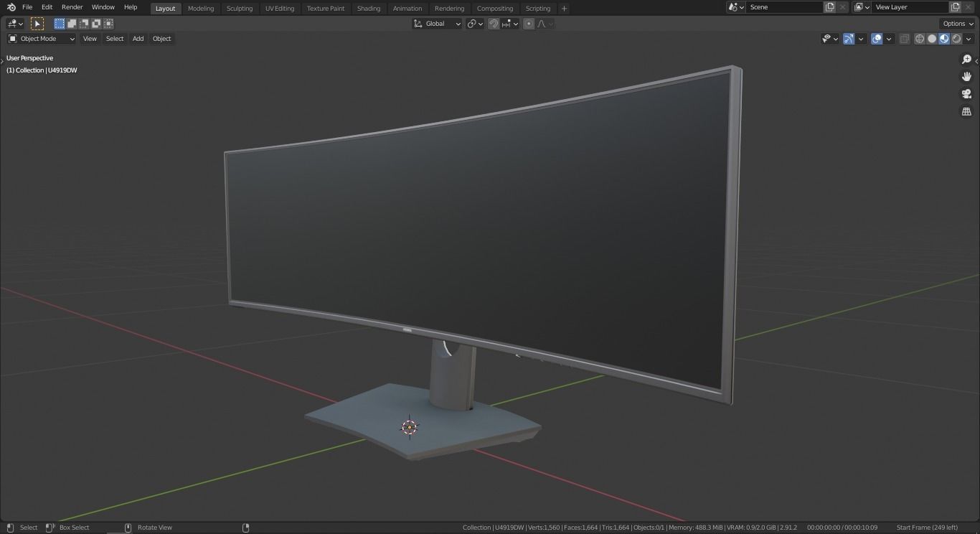
Task: Click New Scene duplicate icon
Action: coord(829,7)
